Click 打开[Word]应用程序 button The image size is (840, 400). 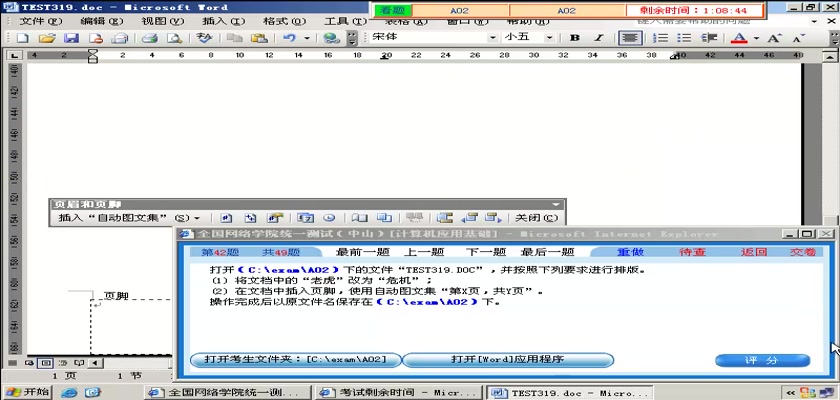point(508,360)
